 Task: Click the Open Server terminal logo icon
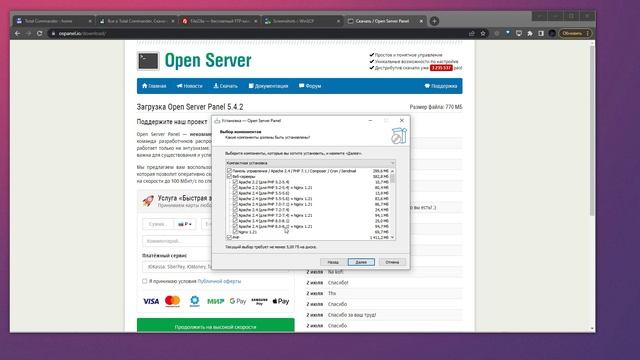[148, 61]
